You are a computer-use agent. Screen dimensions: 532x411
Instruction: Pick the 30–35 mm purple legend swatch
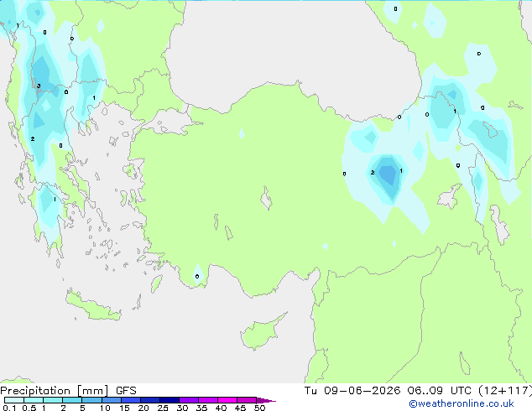[x=189, y=400]
